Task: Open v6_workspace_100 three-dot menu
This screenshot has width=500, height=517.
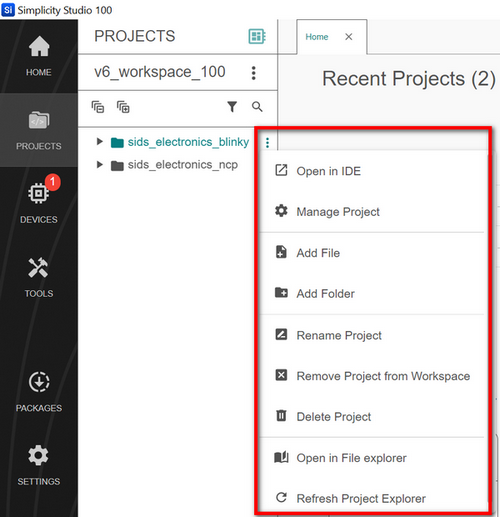Action: click(x=254, y=73)
